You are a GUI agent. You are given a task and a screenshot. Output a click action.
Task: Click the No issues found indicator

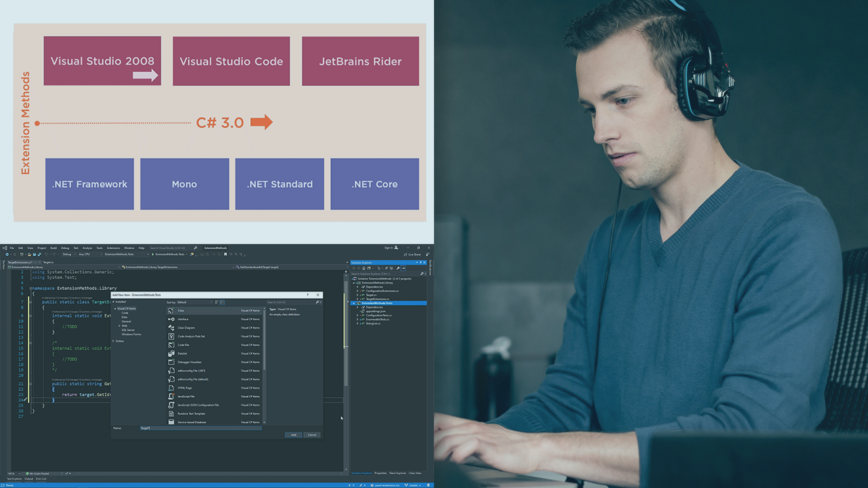tap(37, 473)
